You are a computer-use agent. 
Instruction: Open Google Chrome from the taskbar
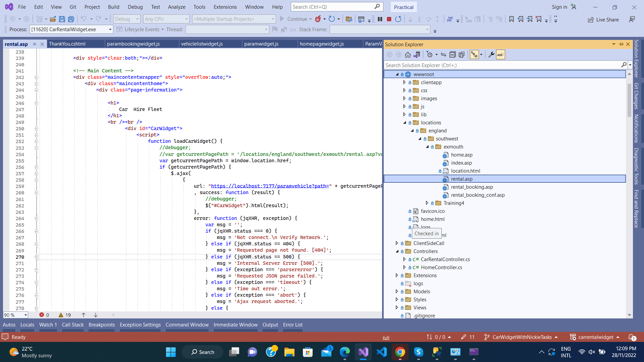click(400, 352)
